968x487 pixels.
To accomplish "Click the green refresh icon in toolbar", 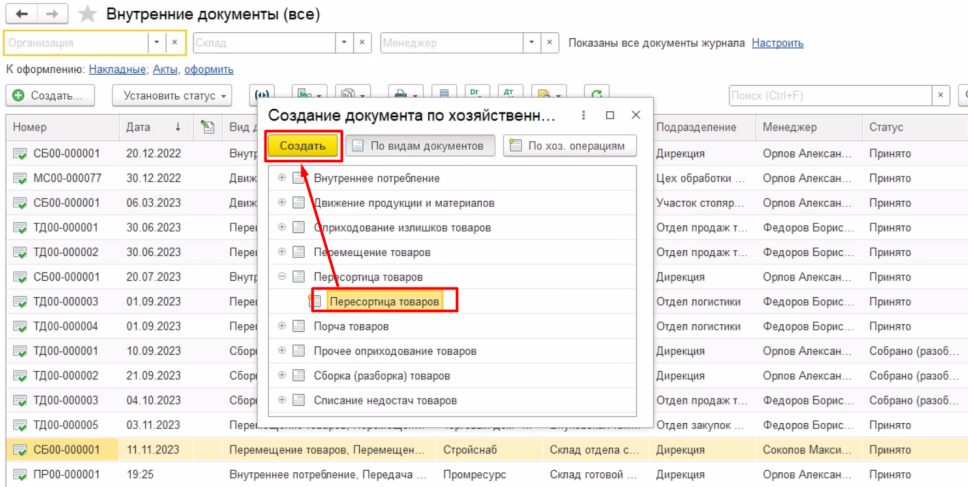I will pos(597,95).
